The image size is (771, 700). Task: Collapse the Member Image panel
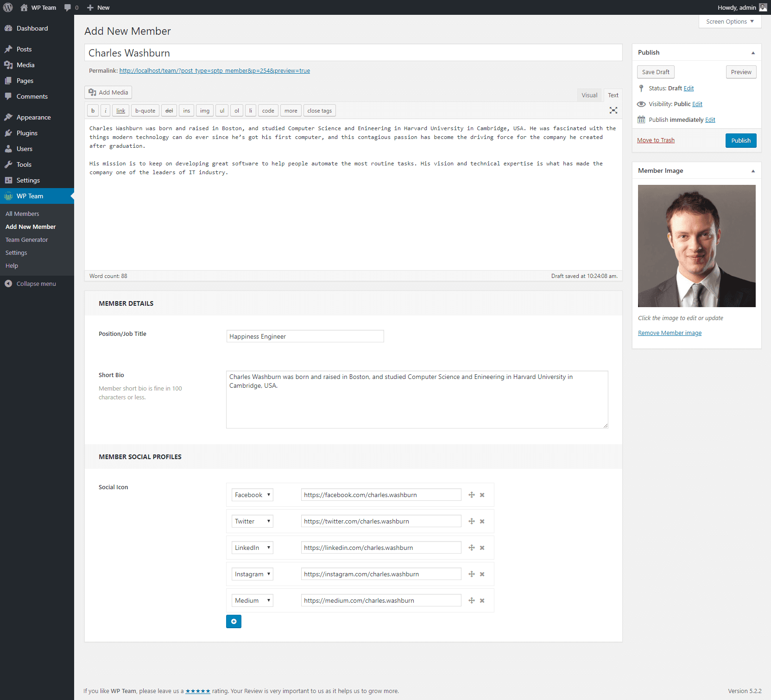point(753,171)
